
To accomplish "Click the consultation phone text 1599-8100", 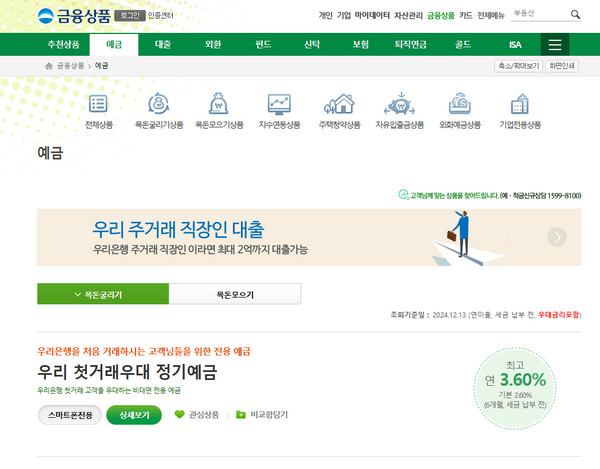I will (564, 195).
